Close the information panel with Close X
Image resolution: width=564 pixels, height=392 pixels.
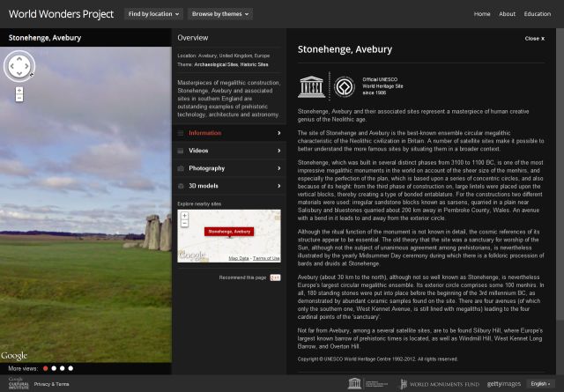pyautogui.click(x=535, y=39)
